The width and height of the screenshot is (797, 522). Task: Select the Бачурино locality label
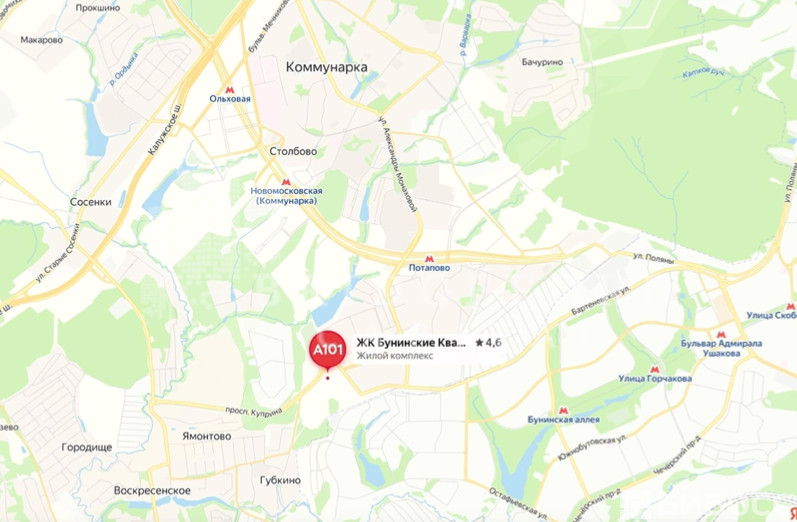542,62
